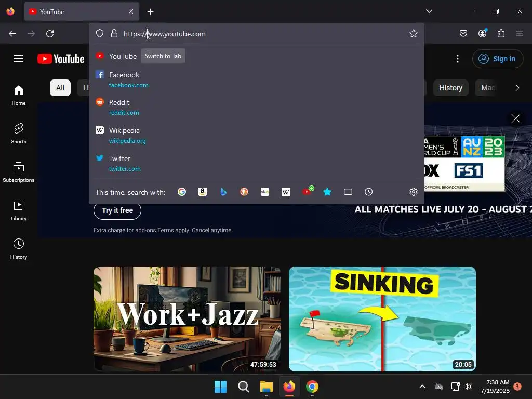Search open tabs using the tab shortcut
Image resolution: width=532 pixels, height=399 pixels.
tap(348, 192)
